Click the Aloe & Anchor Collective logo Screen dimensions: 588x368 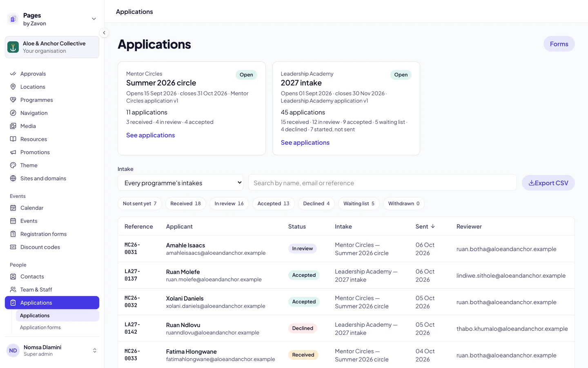pos(13,47)
